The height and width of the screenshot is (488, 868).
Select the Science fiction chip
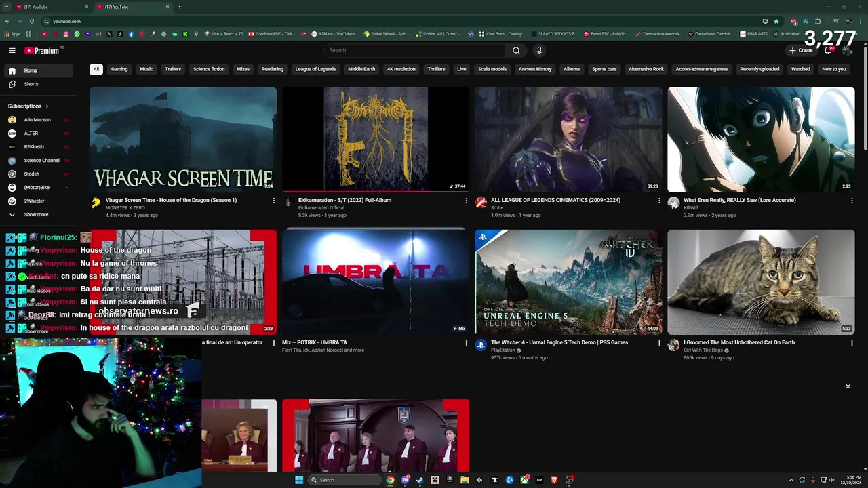coord(209,69)
